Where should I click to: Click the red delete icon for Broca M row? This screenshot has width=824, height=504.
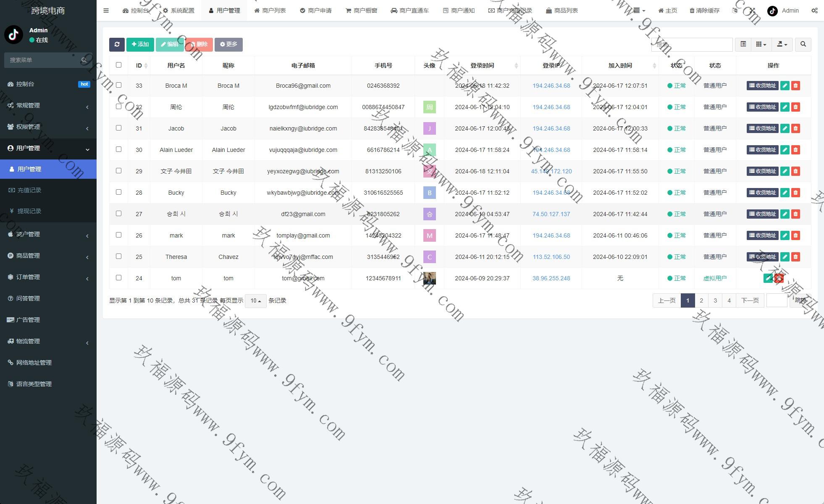click(x=795, y=86)
